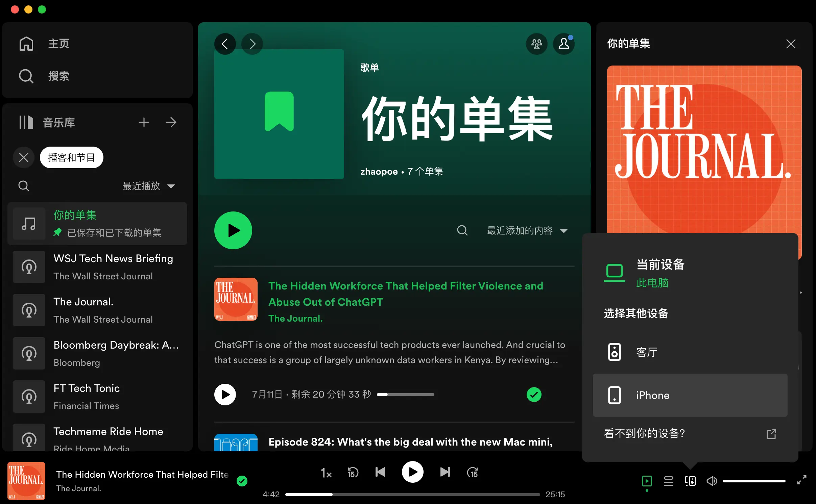Select the 播客和节目 filter chip

coord(72,157)
